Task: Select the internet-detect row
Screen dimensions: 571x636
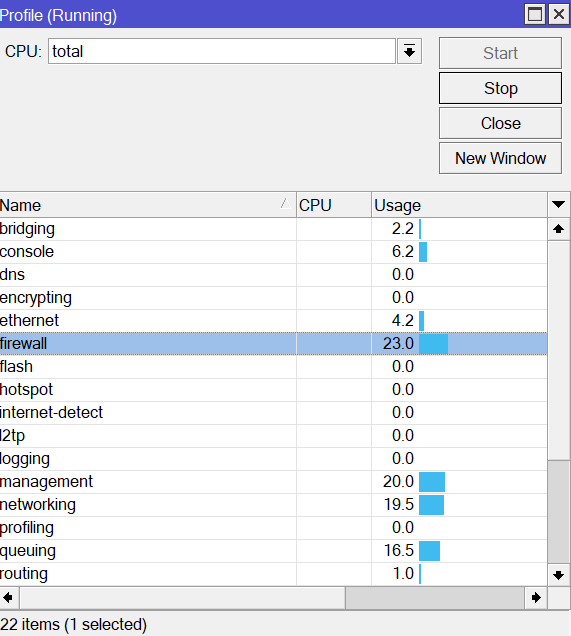Action: coord(273,413)
